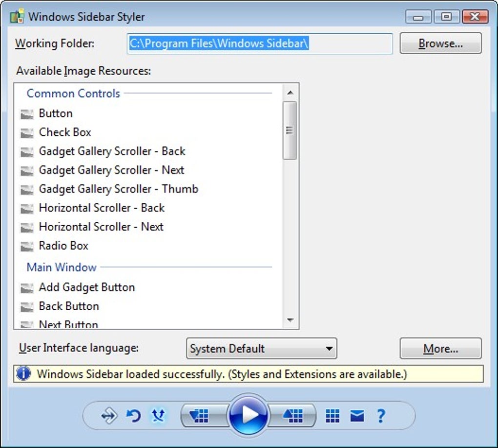This screenshot has width=498, height=448.
Task: Click the blue envelope mail icon
Action: tap(357, 416)
